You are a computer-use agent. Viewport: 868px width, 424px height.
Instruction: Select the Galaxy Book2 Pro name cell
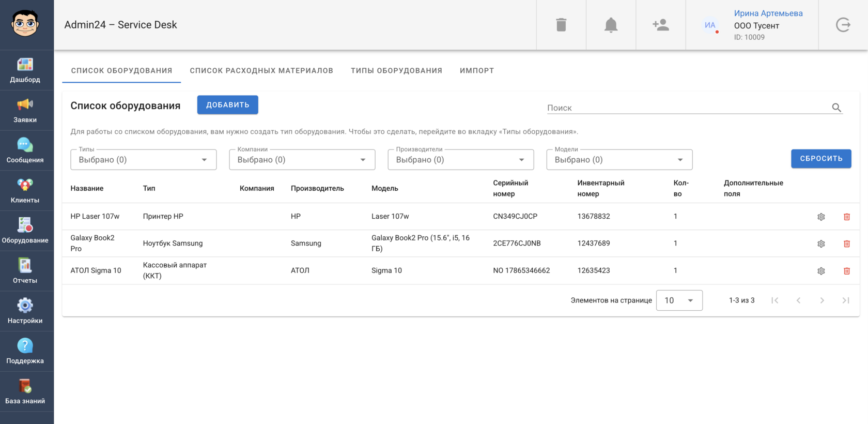click(x=92, y=243)
